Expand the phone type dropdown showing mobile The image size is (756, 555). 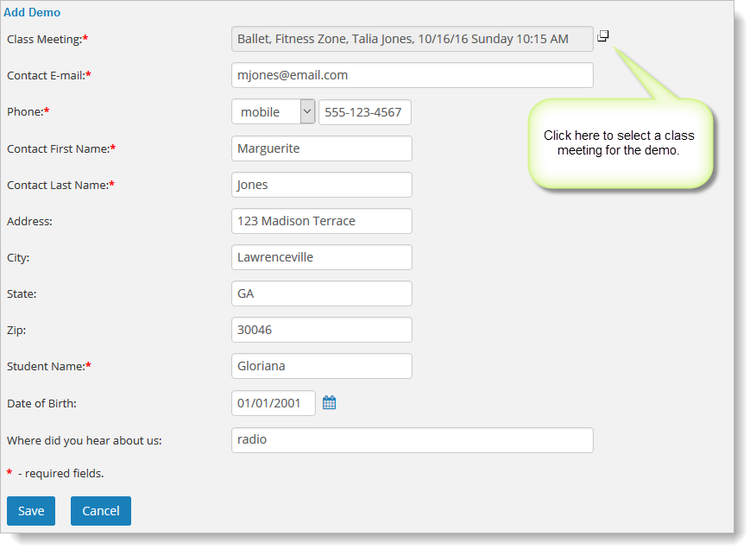click(x=273, y=112)
